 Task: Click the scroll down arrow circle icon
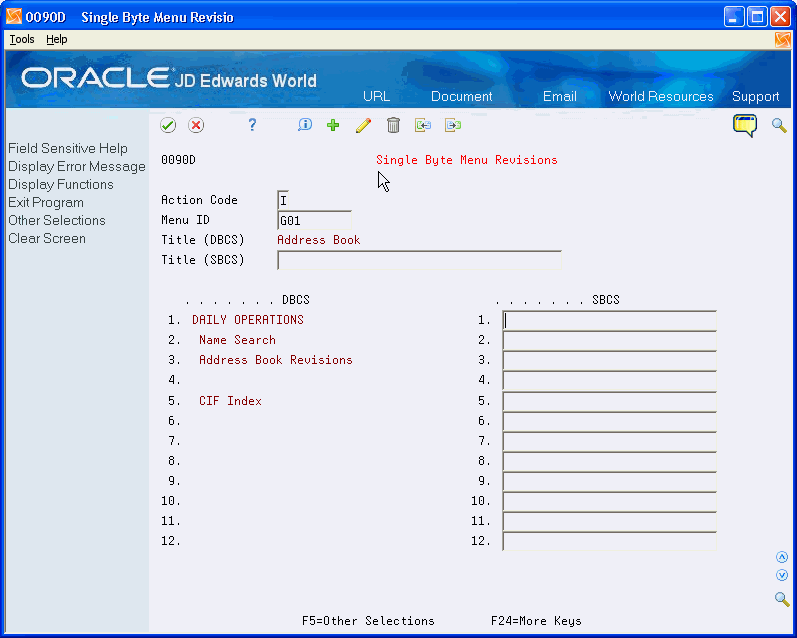[782, 575]
